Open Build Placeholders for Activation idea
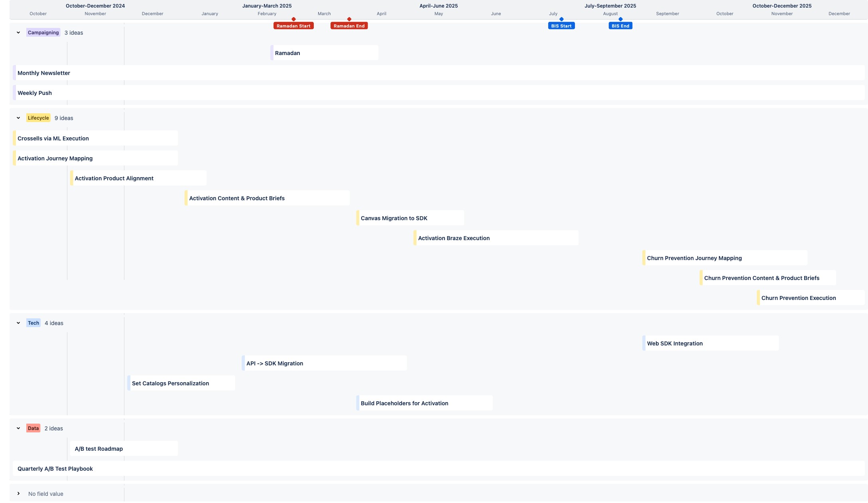Screen dimensions: 868x503 point(424,403)
